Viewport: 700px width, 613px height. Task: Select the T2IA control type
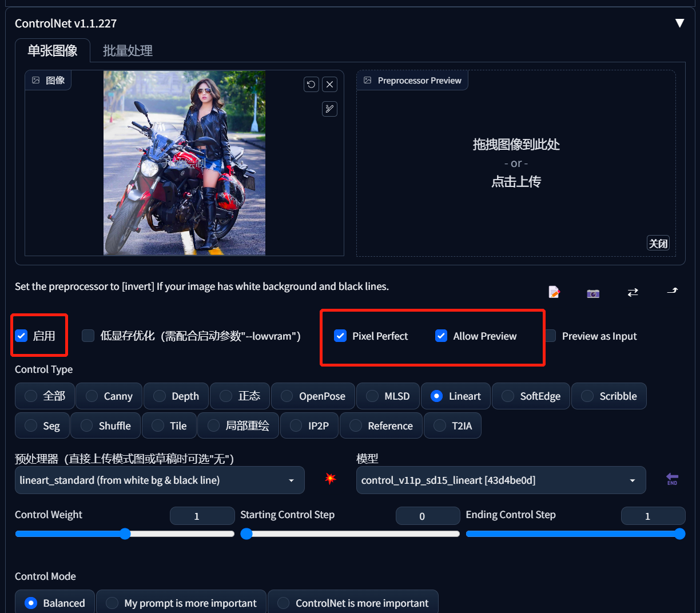point(452,425)
